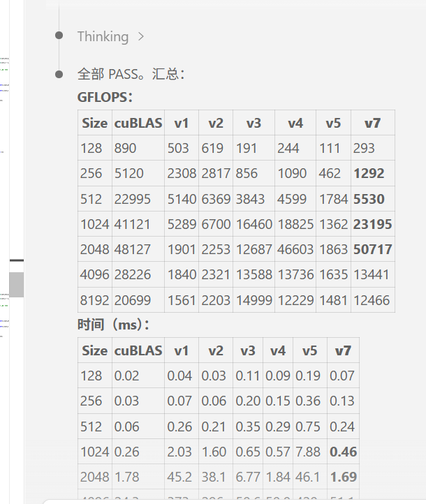
Task: Click the cell showing 48127
Action: pos(138,249)
